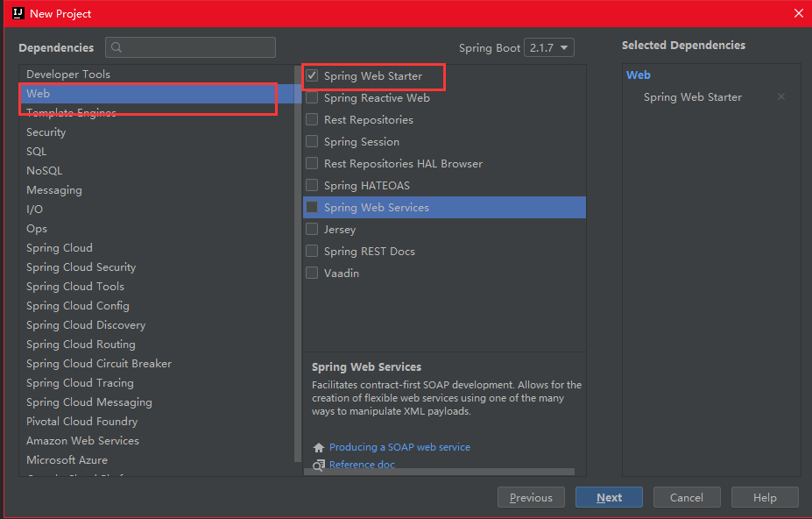
Task: Select Spring Cloud Tools category
Action: 157,286
